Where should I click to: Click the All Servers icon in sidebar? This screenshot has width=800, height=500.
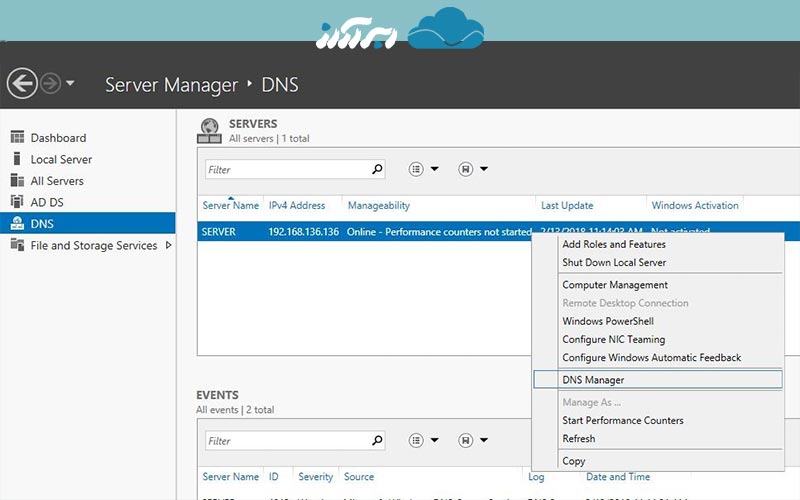pyautogui.click(x=17, y=181)
